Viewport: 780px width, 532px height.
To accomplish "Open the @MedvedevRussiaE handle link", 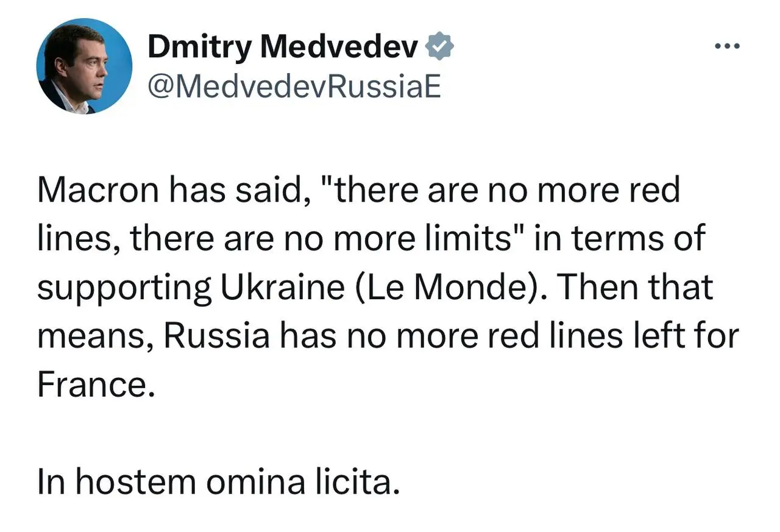I will [x=293, y=87].
